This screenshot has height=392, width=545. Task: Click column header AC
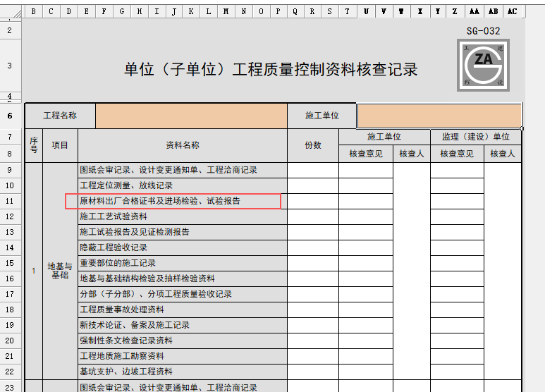click(x=511, y=11)
